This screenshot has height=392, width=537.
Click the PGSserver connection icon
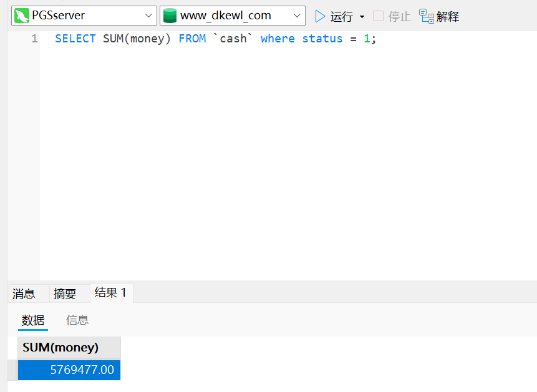(x=22, y=16)
